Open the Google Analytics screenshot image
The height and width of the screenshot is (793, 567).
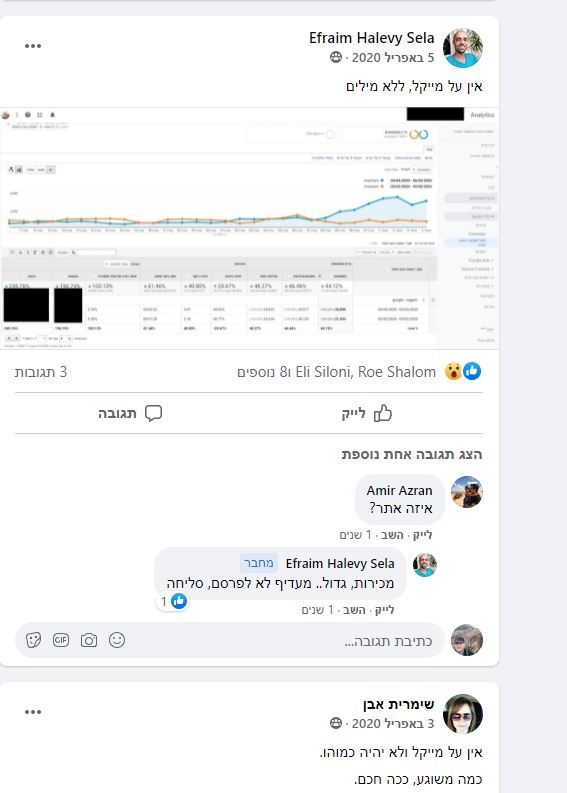(x=249, y=228)
